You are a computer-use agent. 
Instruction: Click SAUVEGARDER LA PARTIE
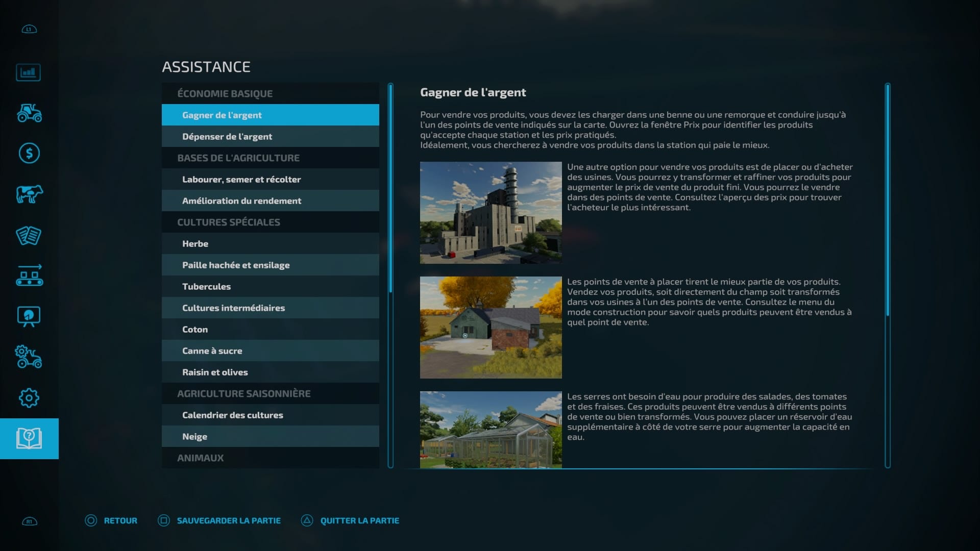coord(229,520)
